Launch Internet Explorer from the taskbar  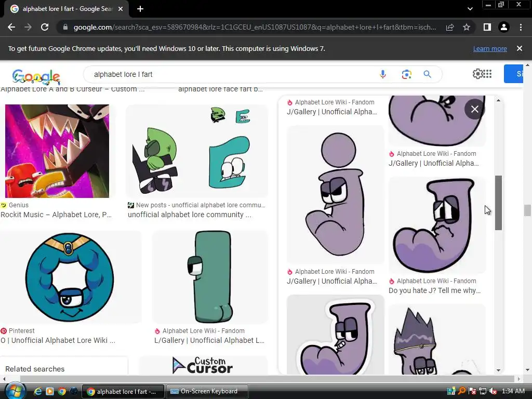[37, 391]
